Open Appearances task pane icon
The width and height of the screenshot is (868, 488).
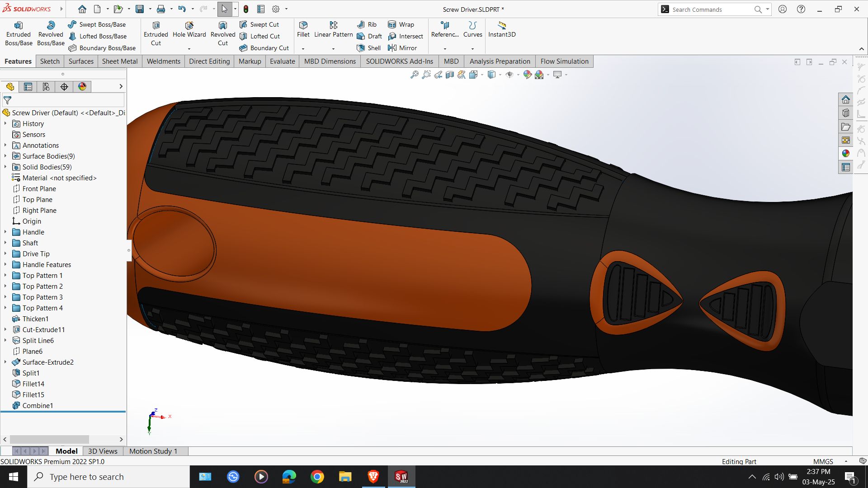[846, 154]
